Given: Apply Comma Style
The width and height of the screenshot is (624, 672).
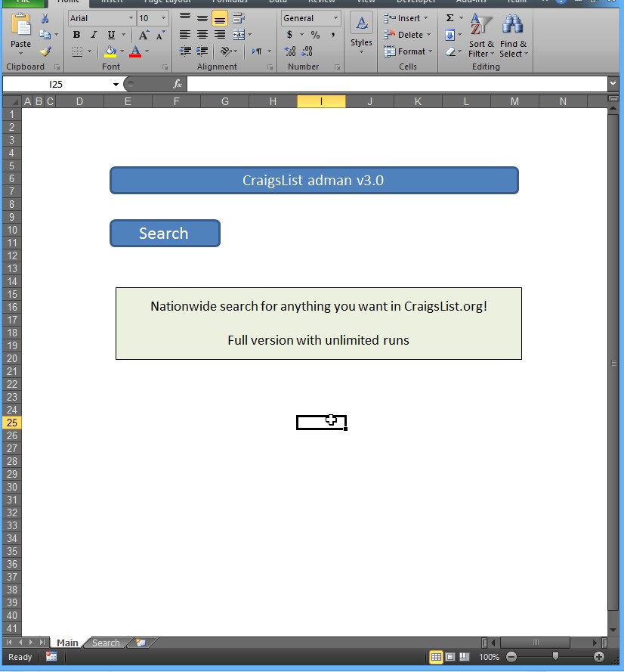Looking at the screenshot, I should [332, 35].
